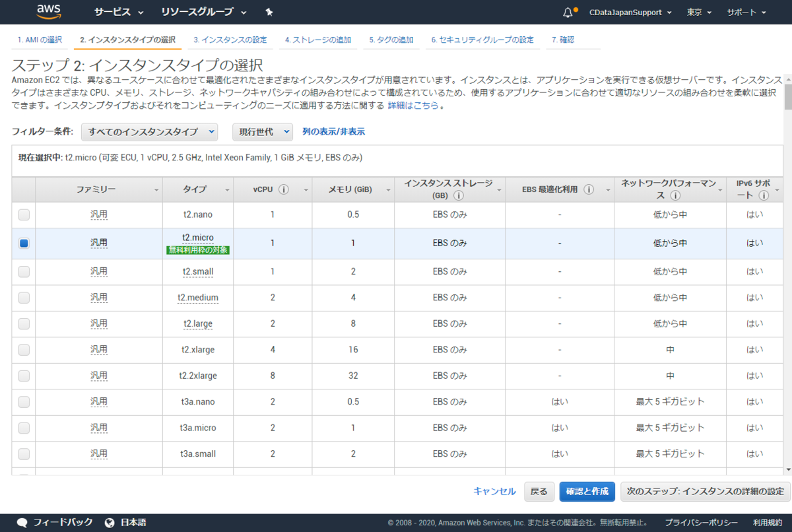Click the キャンセル link

point(494,491)
